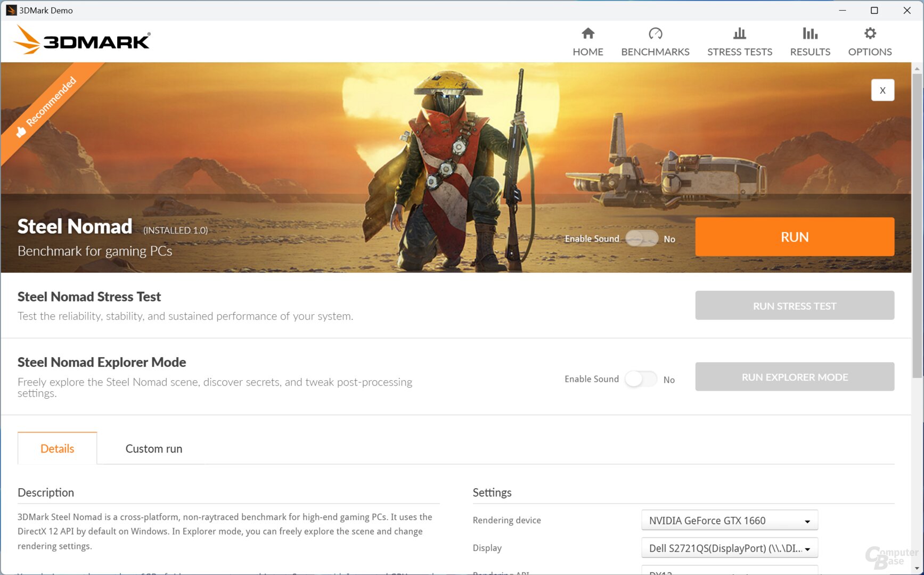Click 'Benchmark for gaming PCs' subtitle

95,251
